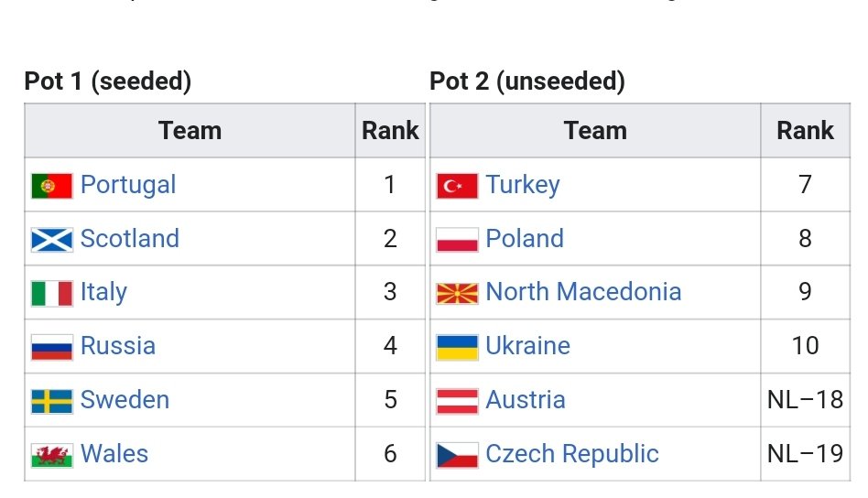
Task: Click the Italy flag icon
Action: pos(52,293)
